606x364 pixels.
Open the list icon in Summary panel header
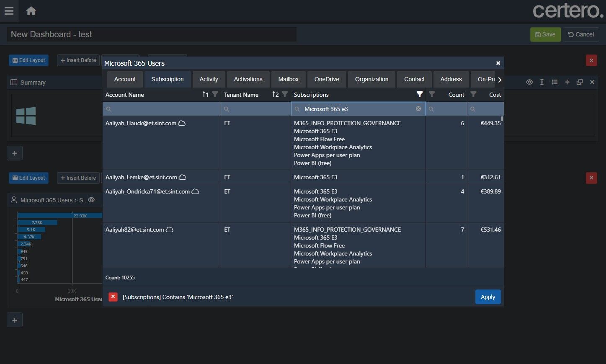pyautogui.click(x=554, y=82)
